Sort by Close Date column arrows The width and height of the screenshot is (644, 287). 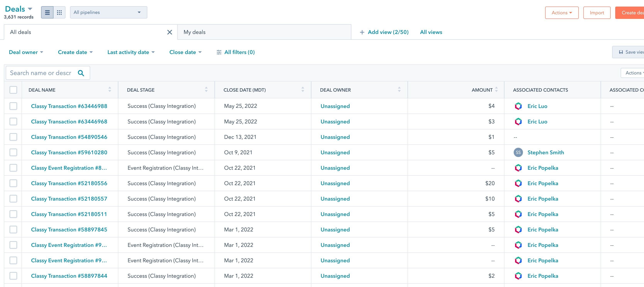point(303,90)
